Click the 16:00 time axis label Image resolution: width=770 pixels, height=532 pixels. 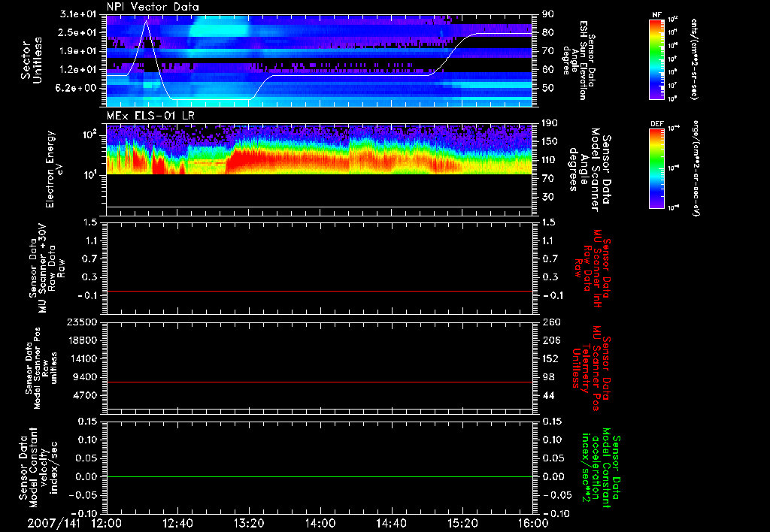point(533,523)
